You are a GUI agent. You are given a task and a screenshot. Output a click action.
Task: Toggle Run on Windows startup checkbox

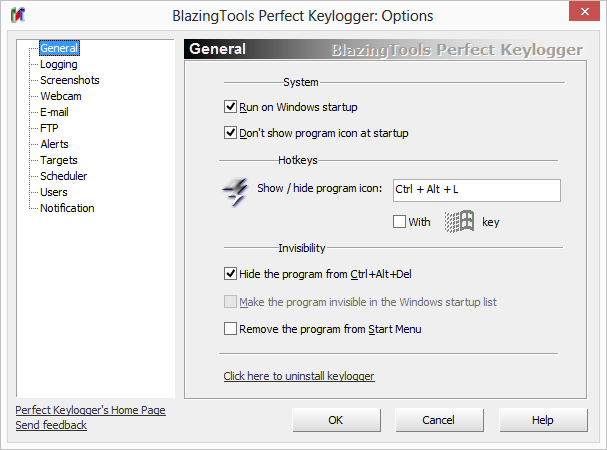pyautogui.click(x=231, y=107)
